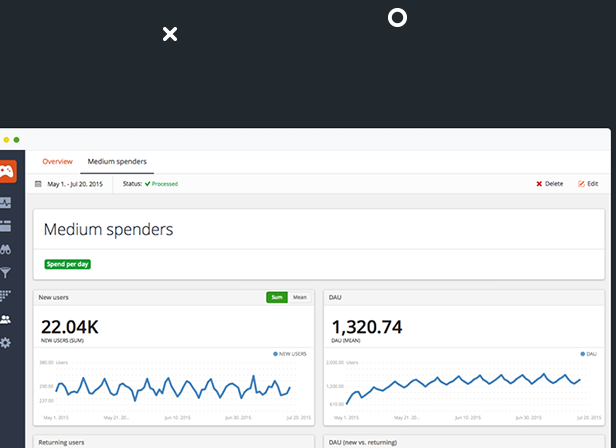Switch New users chart to Sum
The width and height of the screenshot is (616, 448).
pos(277,297)
